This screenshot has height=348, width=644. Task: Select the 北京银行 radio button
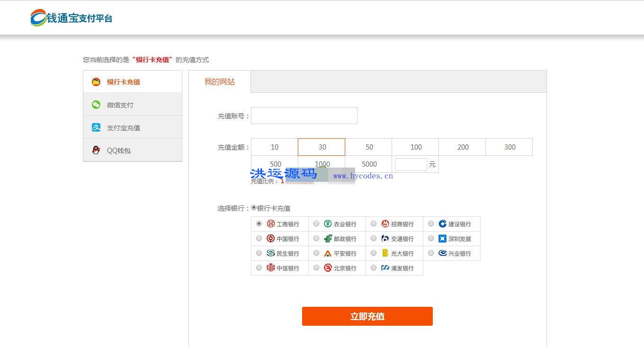point(316,268)
